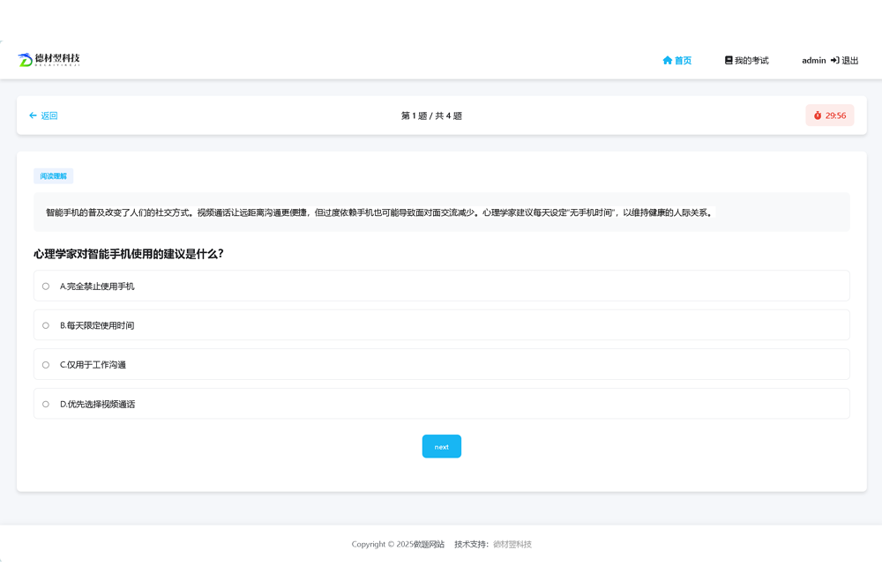Click the reading passage text

click(x=379, y=212)
